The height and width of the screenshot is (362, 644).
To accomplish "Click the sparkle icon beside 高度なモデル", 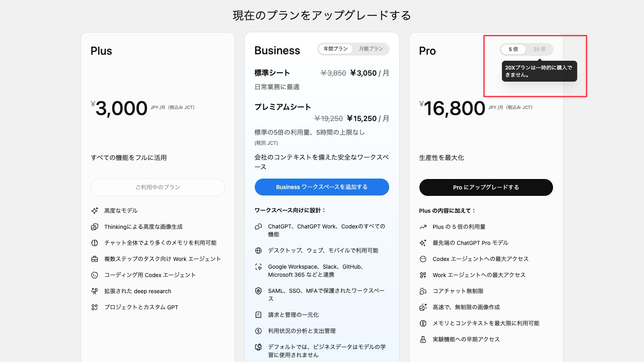I will click(x=95, y=211).
